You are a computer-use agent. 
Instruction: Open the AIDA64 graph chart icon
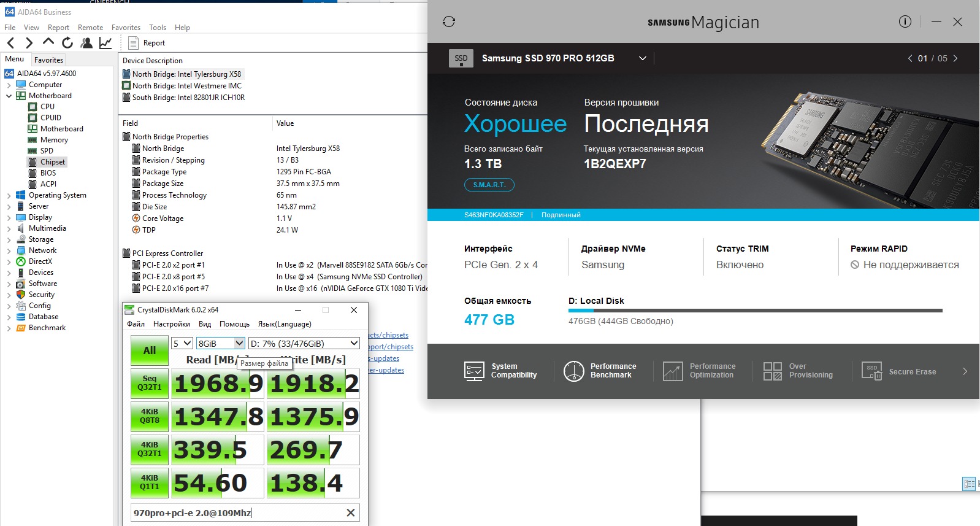[105, 43]
